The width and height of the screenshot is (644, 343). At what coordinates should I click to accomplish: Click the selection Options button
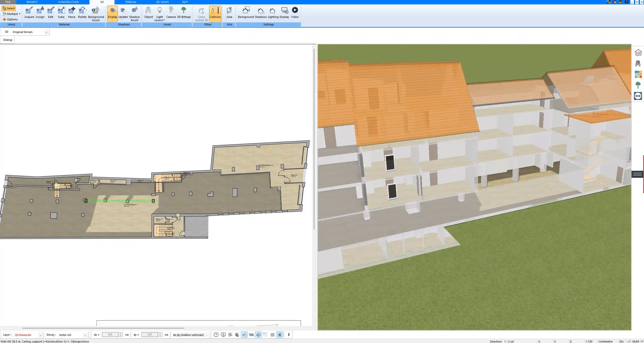[x=10, y=19]
